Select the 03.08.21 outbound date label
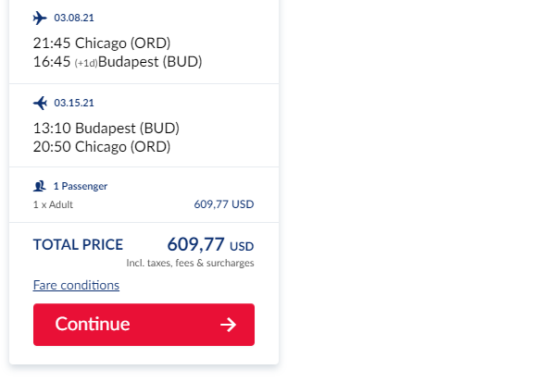 [x=74, y=18]
